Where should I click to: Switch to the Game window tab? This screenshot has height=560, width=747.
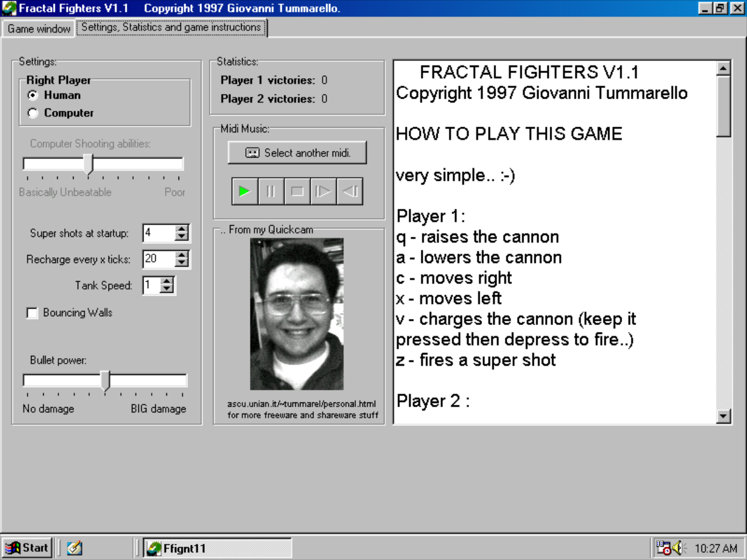coord(39,29)
